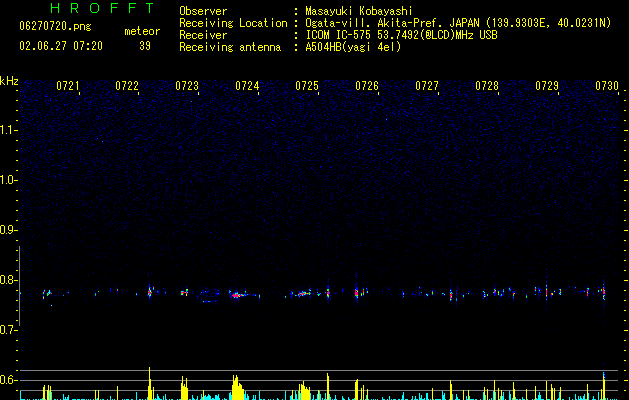Image resolution: width=629 pixels, height=400 pixels.
Task: Click the 0727 time marker
Action: tap(427, 86)
